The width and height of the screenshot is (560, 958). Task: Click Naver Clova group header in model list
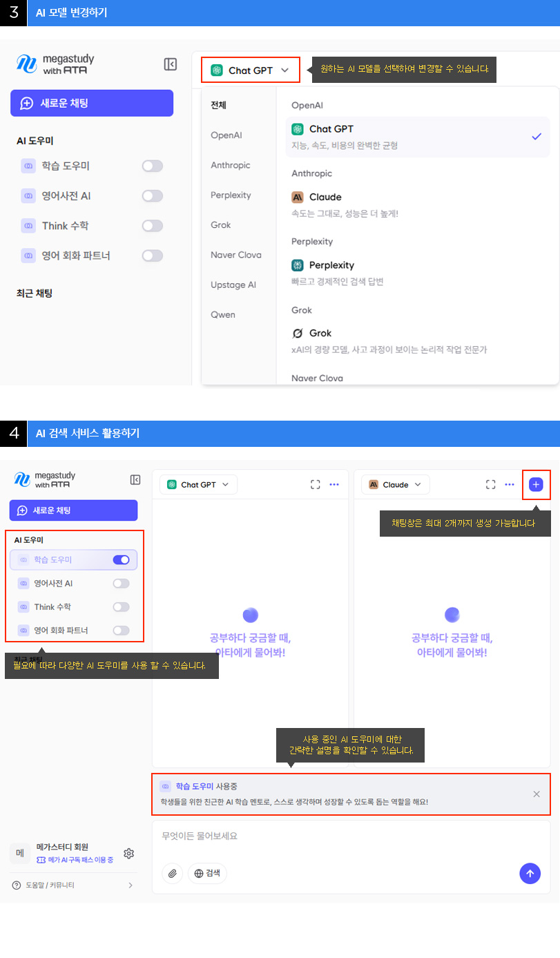(x=317, y=379)
